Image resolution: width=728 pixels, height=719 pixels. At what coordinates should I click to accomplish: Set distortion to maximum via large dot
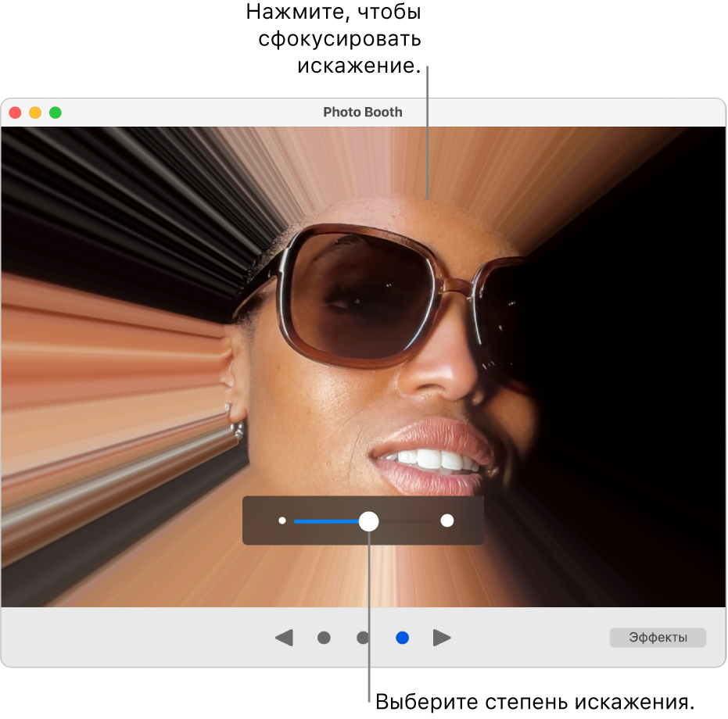click(x=447, y=521)
